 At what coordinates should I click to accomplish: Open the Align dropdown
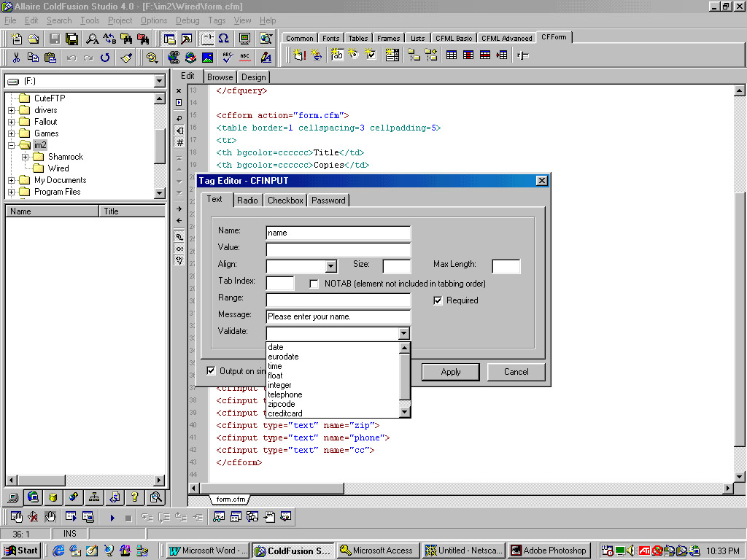[x=331, y=266]
